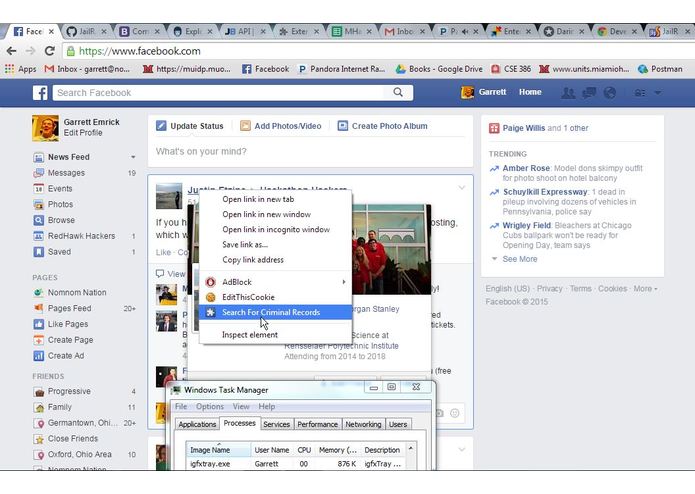Open Task Manager File menu
Screen dimensions: 695x494
click(x=181, y=407)
